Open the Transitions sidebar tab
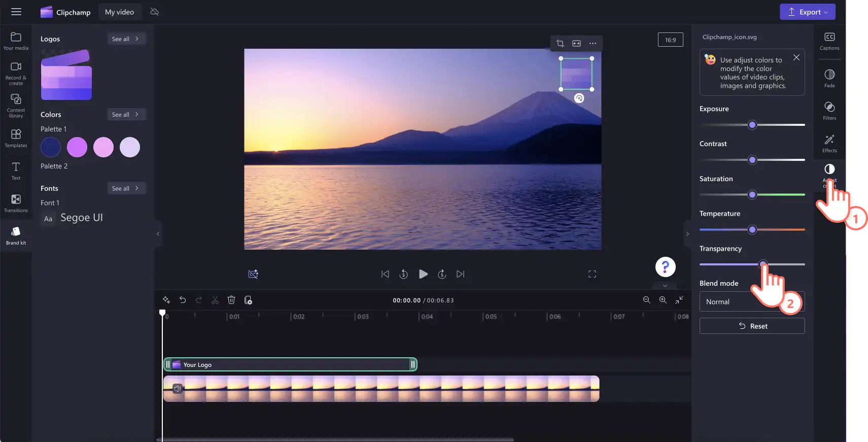Screen dimensions: 868x442 pos(16,203)
